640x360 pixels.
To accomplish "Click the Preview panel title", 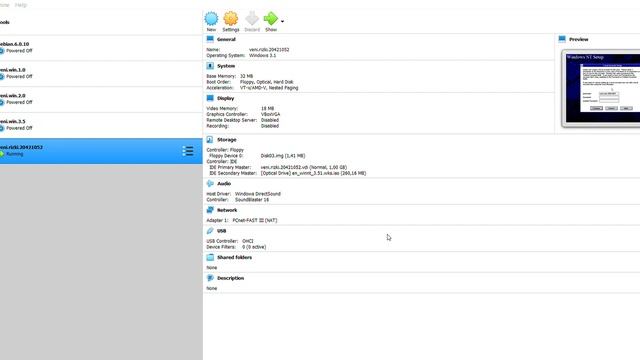I will (579, 39).
